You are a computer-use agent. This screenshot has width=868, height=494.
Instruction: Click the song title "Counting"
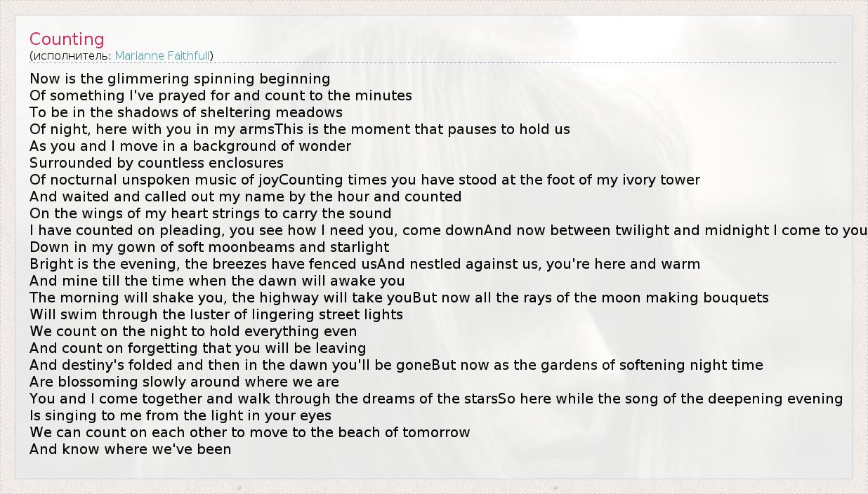(67, 39)
